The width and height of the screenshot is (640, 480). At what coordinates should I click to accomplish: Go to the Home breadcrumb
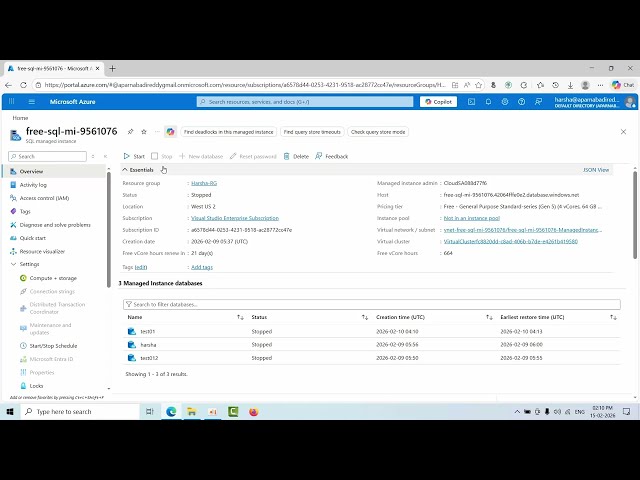[20, 118]
